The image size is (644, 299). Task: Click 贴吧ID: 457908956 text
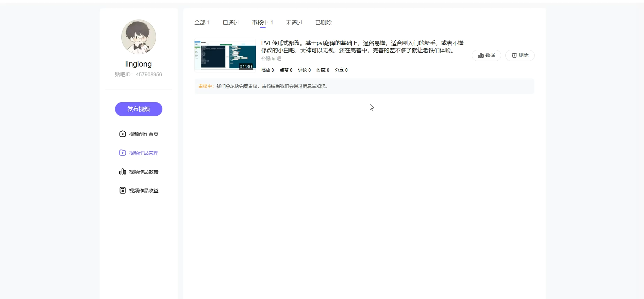point(139,75)
